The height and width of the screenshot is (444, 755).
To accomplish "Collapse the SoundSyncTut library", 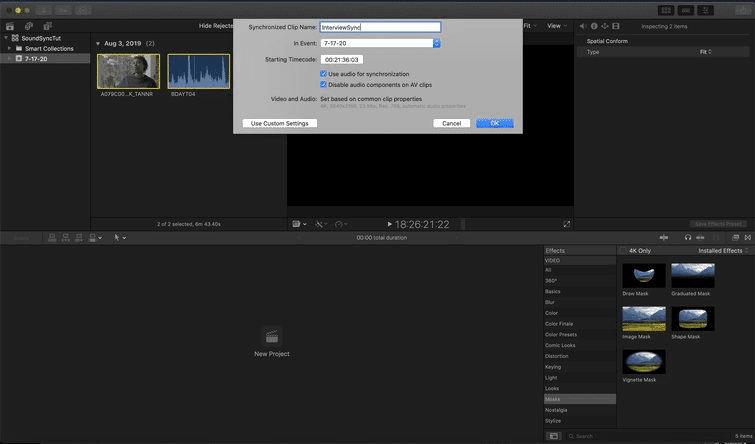I will (x=6, y=38).
